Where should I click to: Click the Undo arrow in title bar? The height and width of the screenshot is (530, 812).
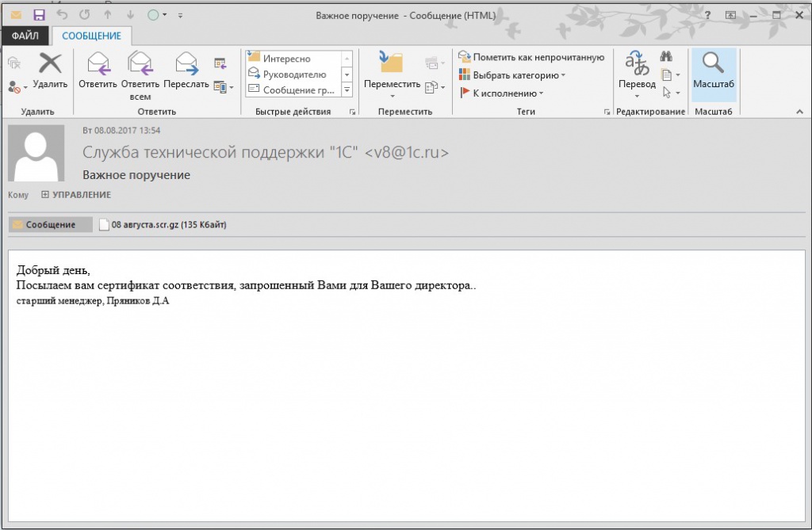(62, 15)
